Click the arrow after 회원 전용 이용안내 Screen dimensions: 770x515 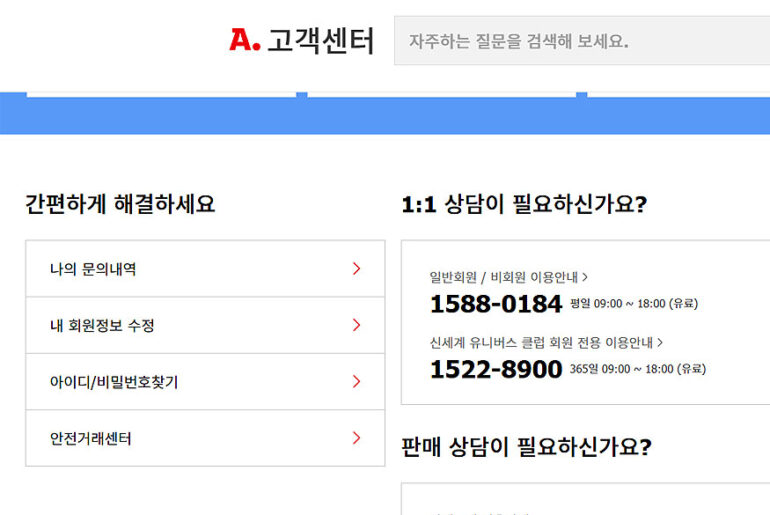point(660,342)
